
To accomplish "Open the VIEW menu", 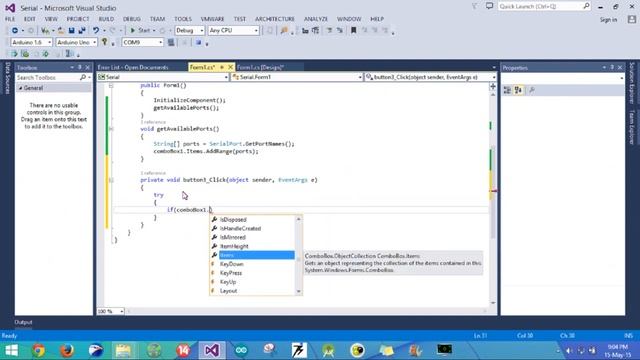I will [51, 19].
